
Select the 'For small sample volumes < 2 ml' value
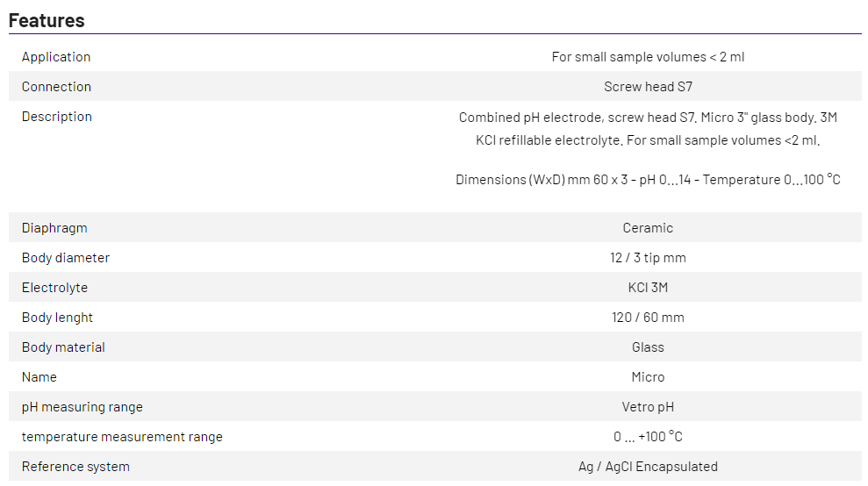[x=648, y=57]
